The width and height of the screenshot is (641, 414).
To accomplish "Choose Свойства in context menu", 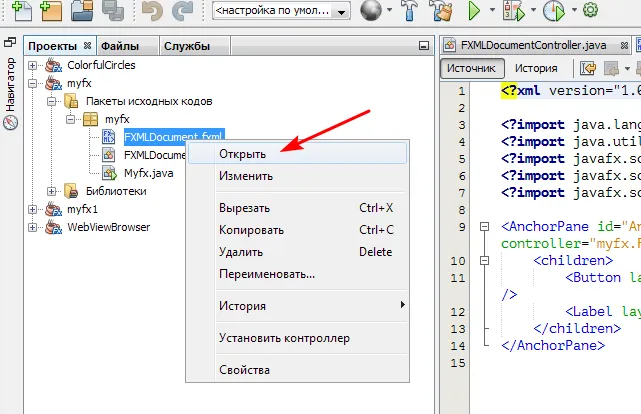I will (x=298, y=370).
